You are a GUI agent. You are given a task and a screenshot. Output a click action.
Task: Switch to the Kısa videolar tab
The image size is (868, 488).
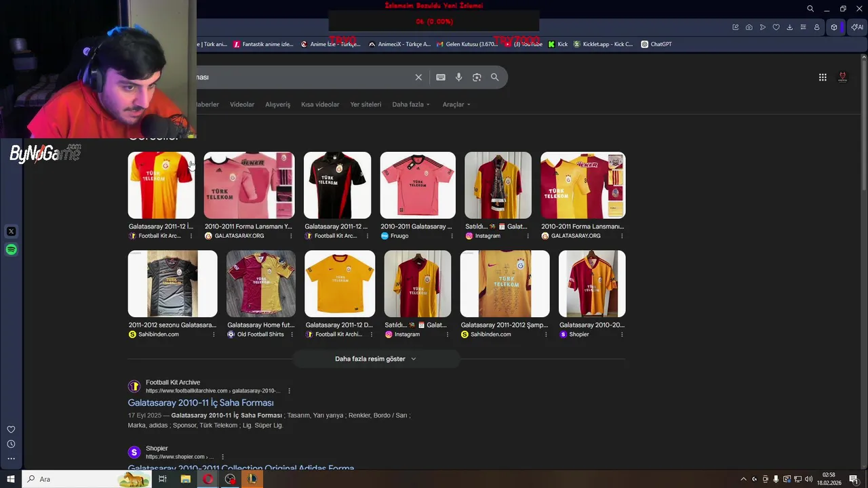point(320,104)
